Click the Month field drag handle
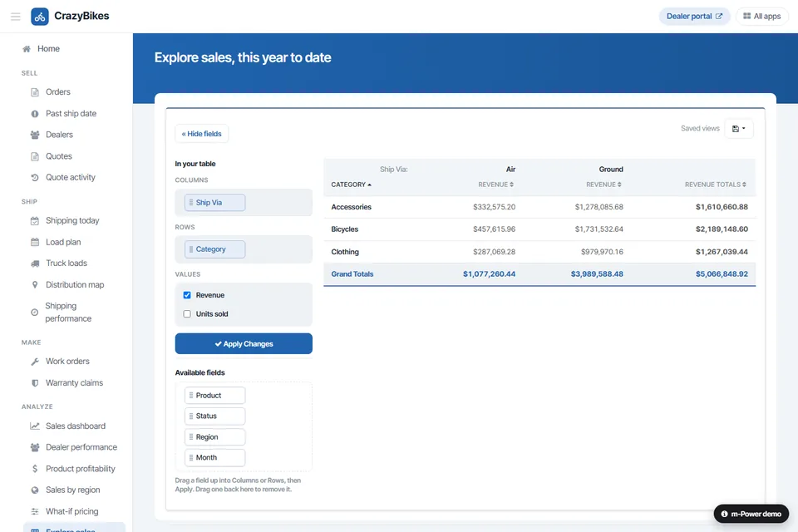 [x=191, y=458]
